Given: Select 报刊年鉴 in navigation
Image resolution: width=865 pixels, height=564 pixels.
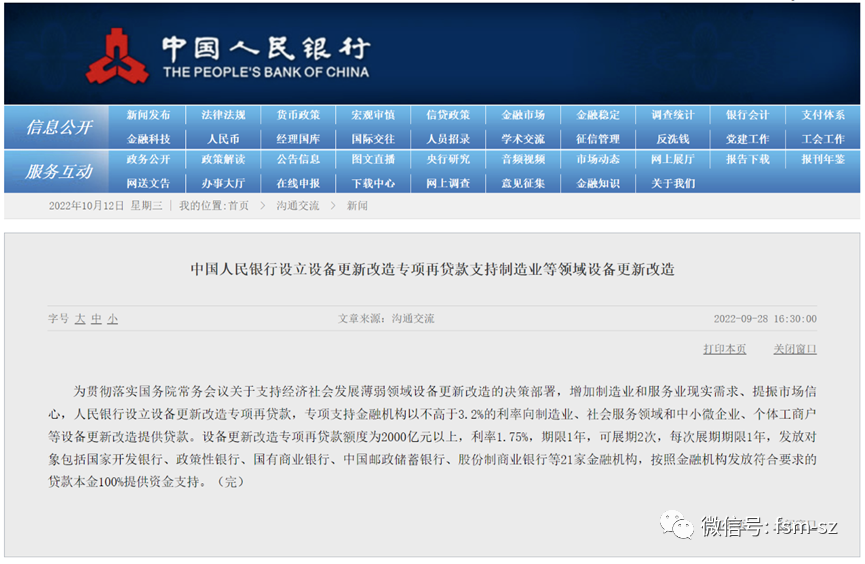Looking at the screenshot, I should tap(823, 159).
